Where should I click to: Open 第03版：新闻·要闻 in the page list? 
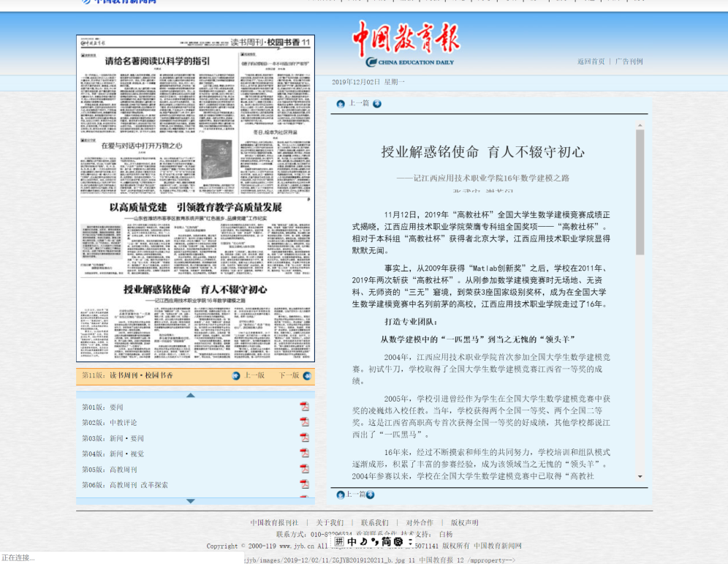(113, 438)
